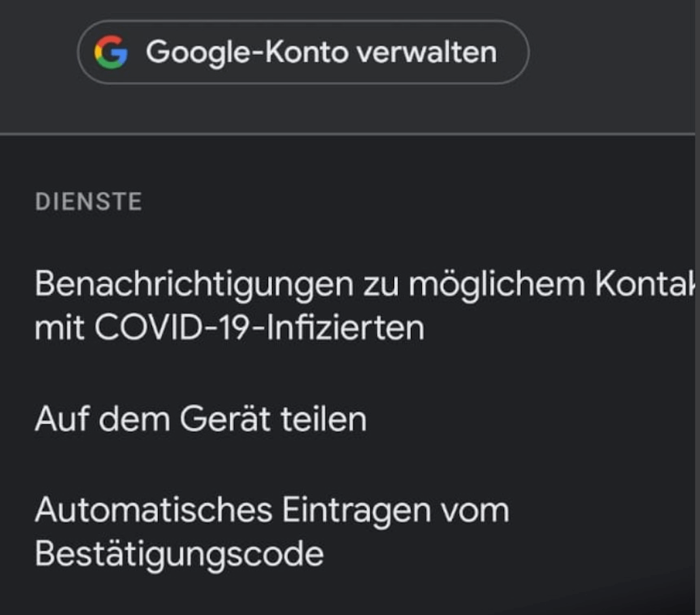Image resolution: width=700 pixels, height=615 pixels.
Task: Click the word 'Google-Konto' in the pill button
Action: click(x=248, y=52)
